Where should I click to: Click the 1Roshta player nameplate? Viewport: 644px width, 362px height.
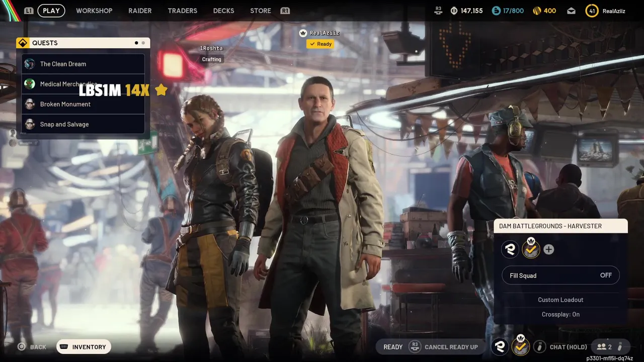tap(211, 48)
